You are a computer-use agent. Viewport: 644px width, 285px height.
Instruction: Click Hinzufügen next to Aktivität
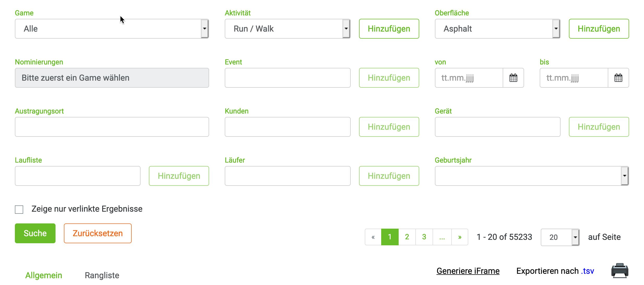click(x=389, y=29)
